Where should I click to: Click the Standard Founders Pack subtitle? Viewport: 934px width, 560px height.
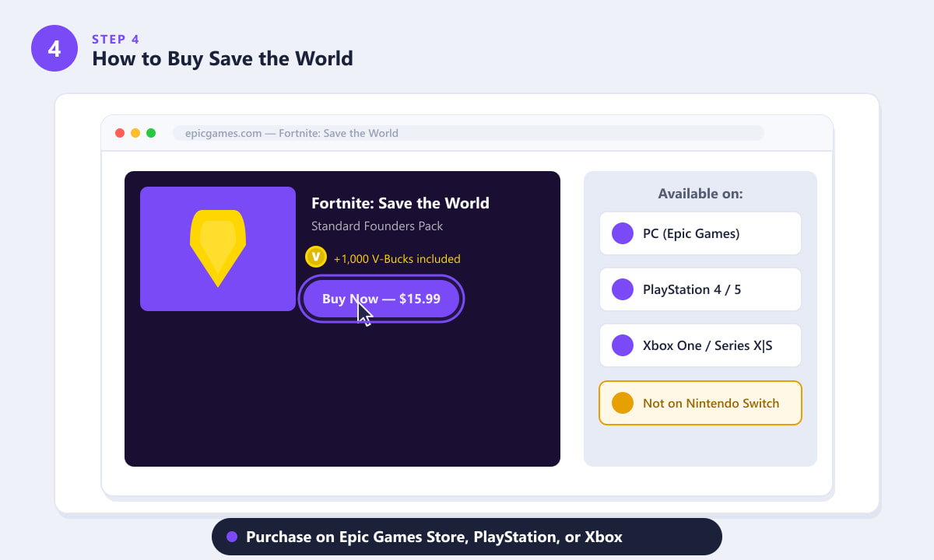pyautogui.click(x=377, y=226)
